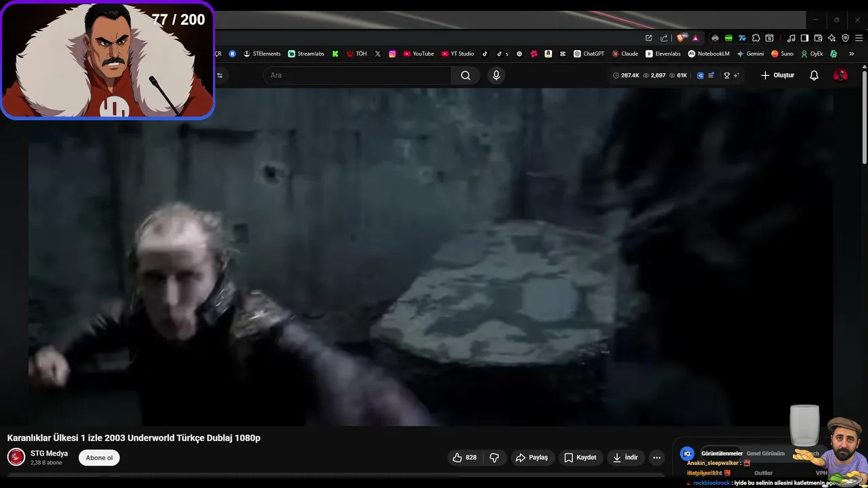Open the Elevenlabs bookmark
Image resolution: width=868 pixels, height=488 pixels.
click(x=663, y=54)
